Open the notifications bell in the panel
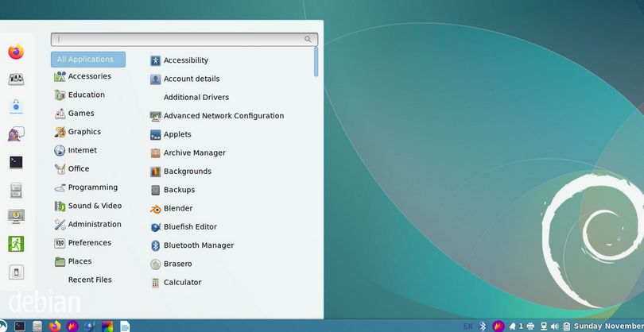This screenshot has height=332, width=644. [513, 326]
